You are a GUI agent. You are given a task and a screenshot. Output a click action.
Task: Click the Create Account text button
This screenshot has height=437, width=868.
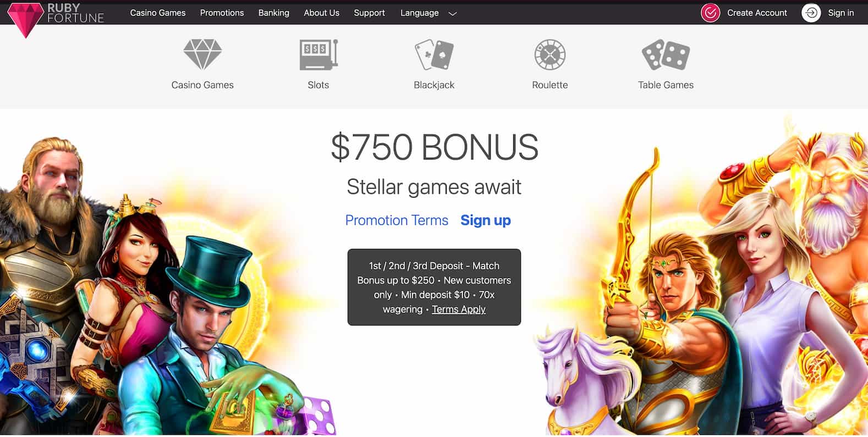(x=757, y=13)
